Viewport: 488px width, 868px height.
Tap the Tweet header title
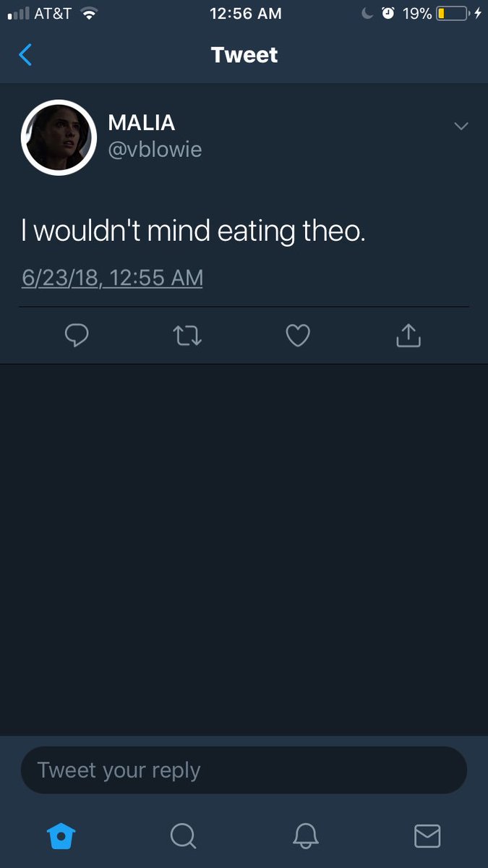point(244,55)
